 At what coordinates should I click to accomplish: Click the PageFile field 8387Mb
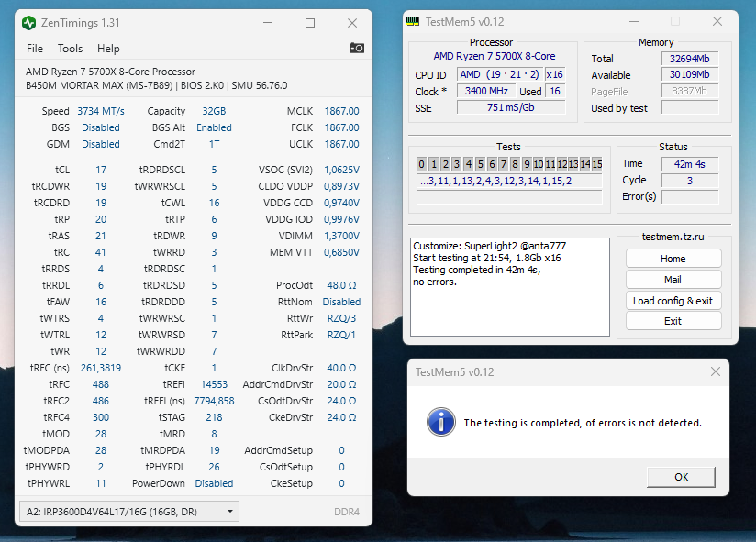click(x=690, y=91)
